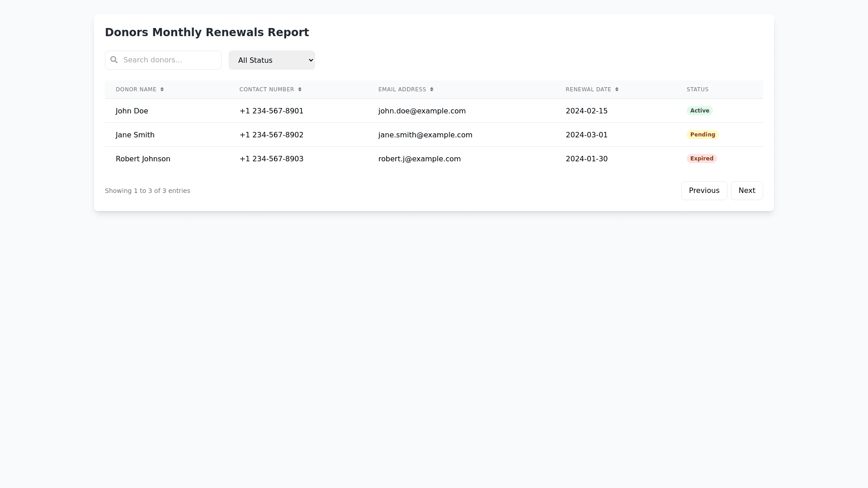Screen dimensions: 868x488
Task: Click the Pending status badge
Action: 702,135
